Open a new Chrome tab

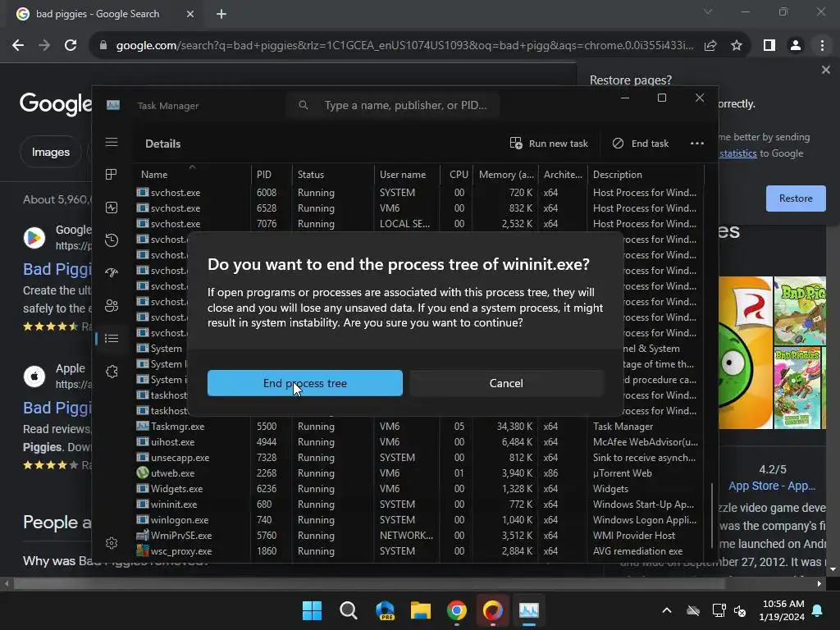(x=221, y=14)
